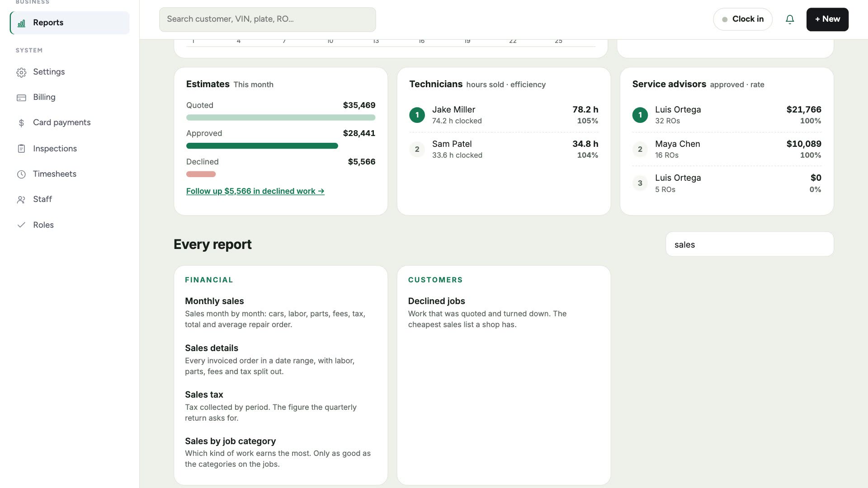Open the Roles page

(x=70, y=225)
